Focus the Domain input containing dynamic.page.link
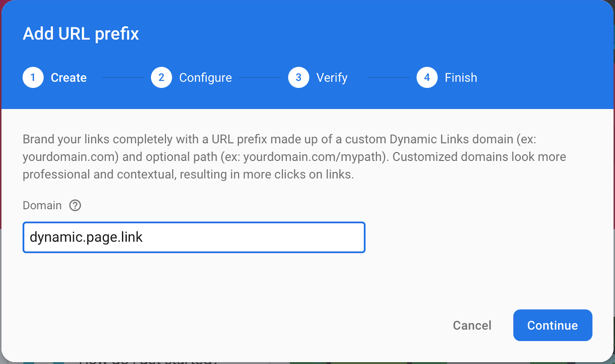This screenshot has height=364, width=615. 194,237
